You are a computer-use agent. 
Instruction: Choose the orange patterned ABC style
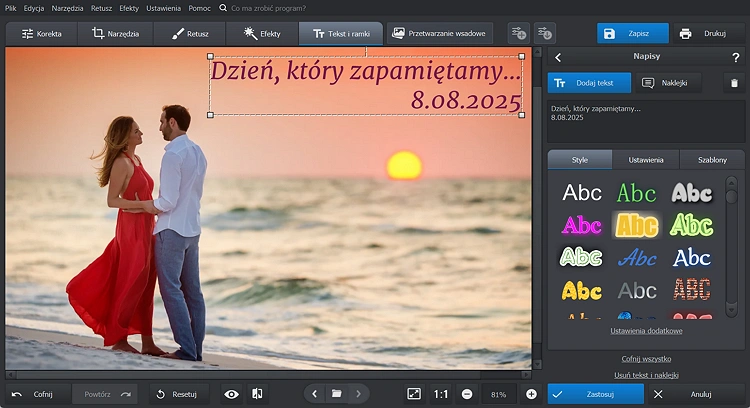pos(692,289)
